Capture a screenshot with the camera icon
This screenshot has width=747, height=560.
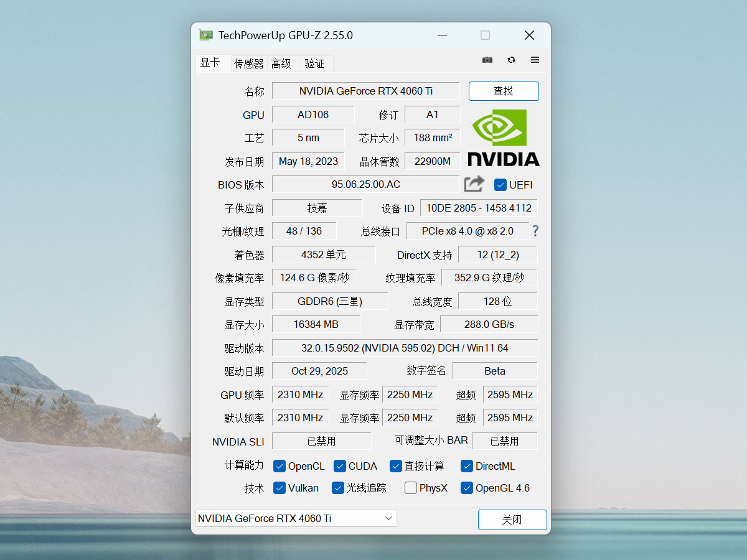tap(487, 60)
